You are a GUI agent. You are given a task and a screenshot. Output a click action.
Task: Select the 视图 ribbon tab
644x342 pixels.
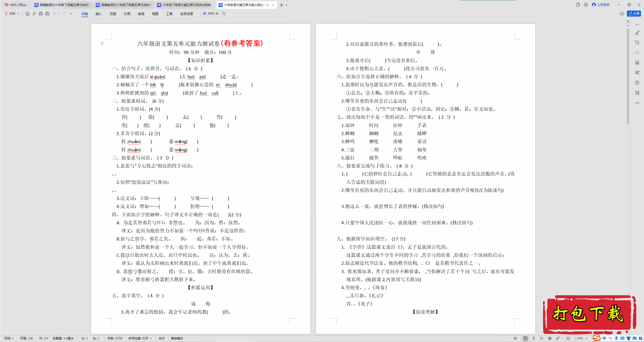(155, 14)
